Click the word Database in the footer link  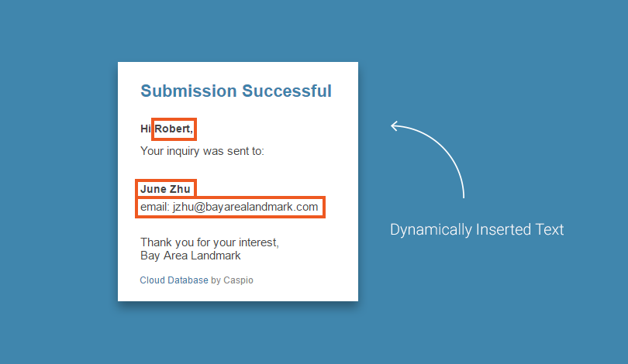(x=188, y=280)
